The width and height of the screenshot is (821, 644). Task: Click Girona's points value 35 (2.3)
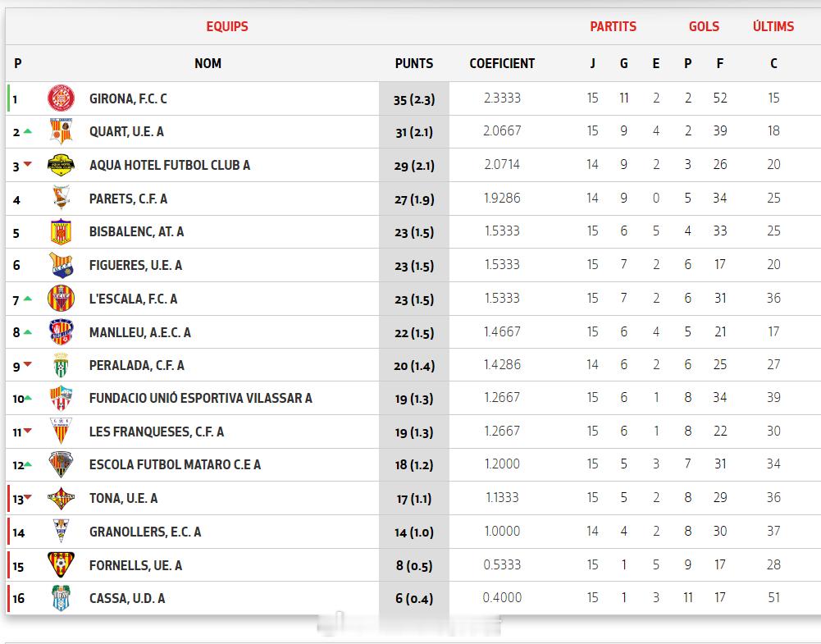pyautogui.click(x=414, y=99)
